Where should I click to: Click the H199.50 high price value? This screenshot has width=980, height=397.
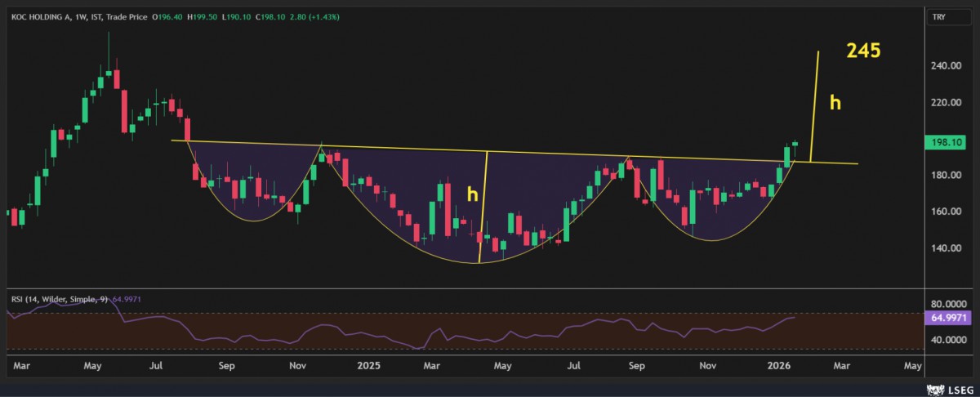click(203, 16)
